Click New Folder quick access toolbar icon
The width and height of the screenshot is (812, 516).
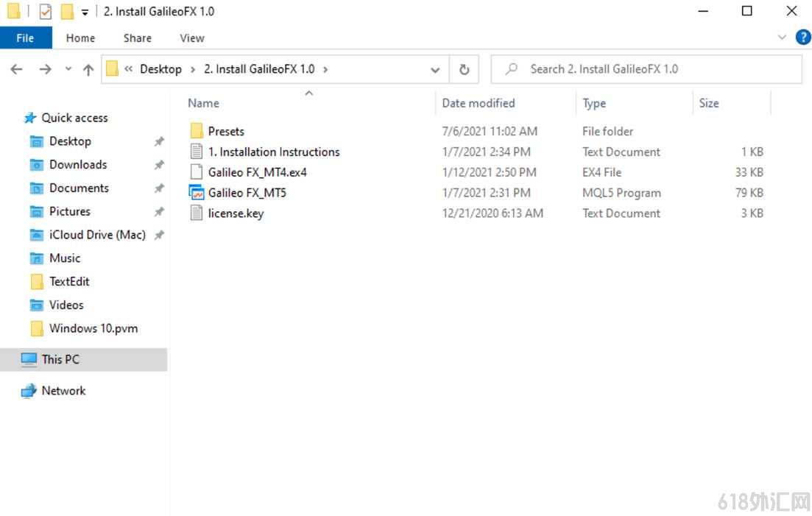tap(67, 11)
